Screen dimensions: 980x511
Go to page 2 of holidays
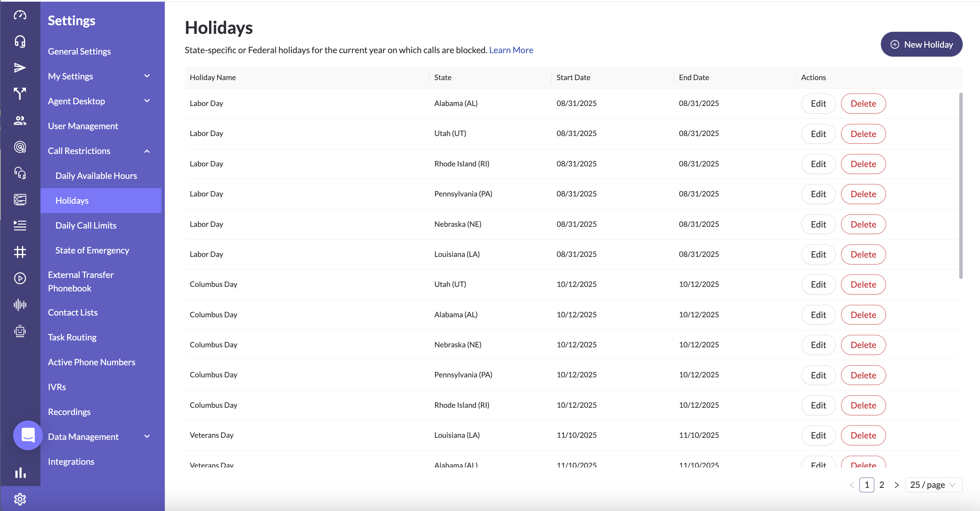pyautogui.click(x=882, y=485)
